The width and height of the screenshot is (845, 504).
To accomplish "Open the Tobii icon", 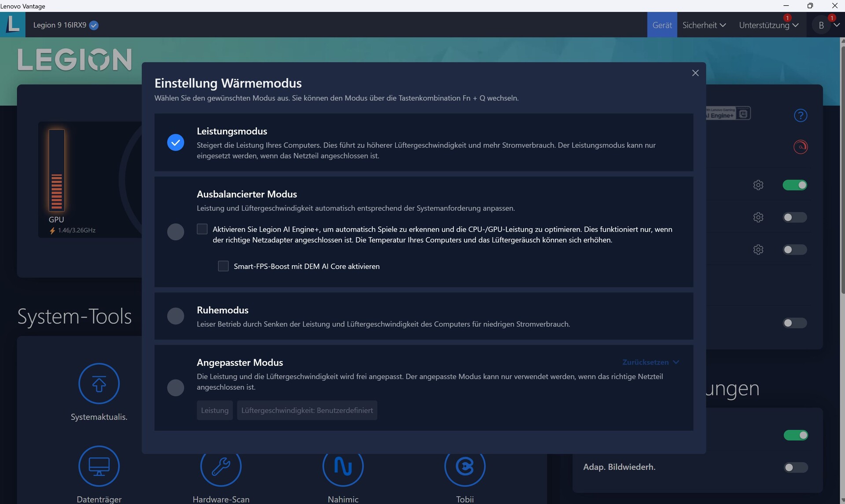I will click(465, 467).
